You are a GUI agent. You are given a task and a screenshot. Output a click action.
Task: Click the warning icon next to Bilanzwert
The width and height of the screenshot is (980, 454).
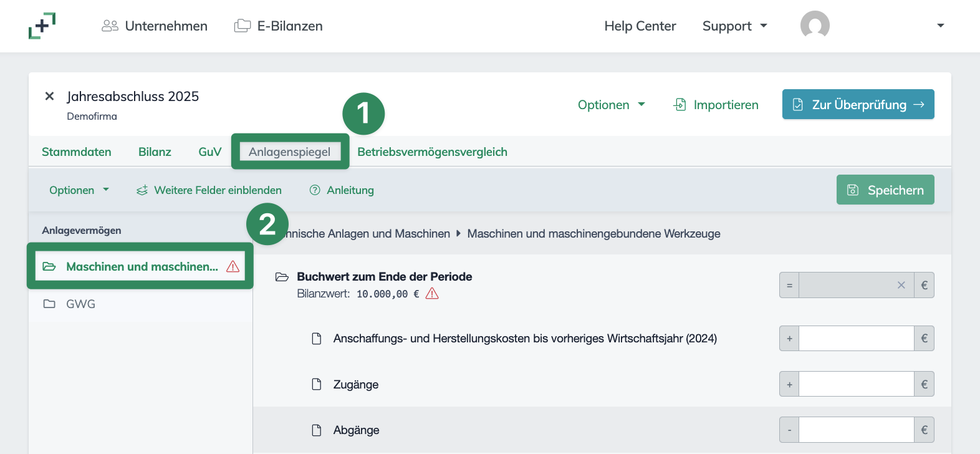click(432, 294)
